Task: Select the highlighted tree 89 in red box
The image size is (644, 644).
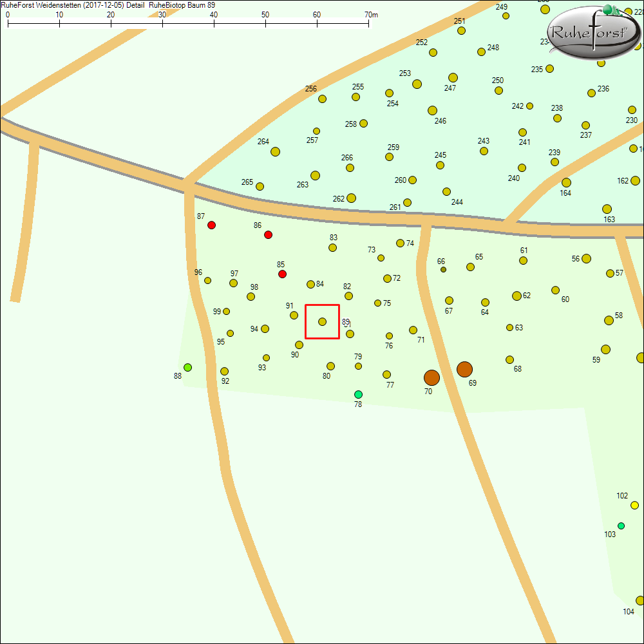Action: point(322,321)
